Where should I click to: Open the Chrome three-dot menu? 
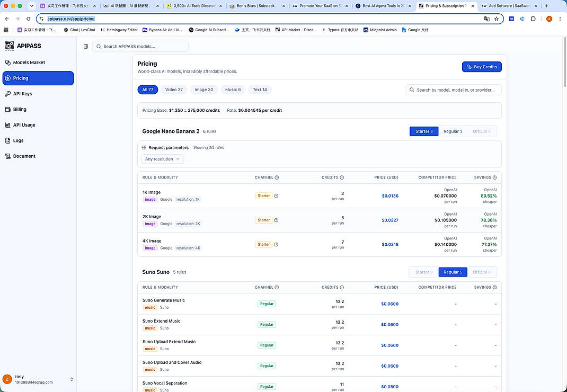560,19
